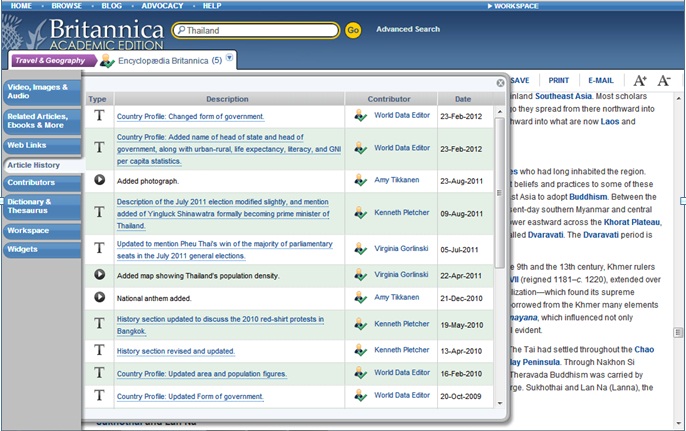This screenshot has width=686, height=431.
Task: Click media icon for 'Added photograph' row
Action: 100,179
